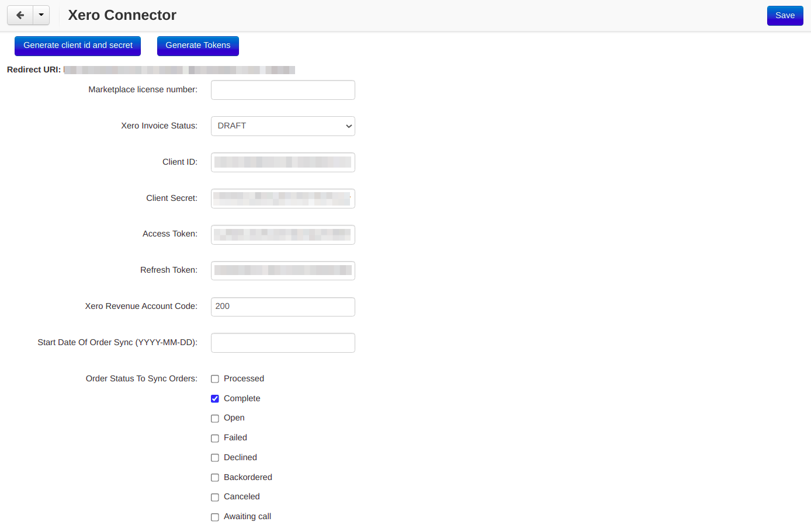Select the Access Token input

coord(283,235)
